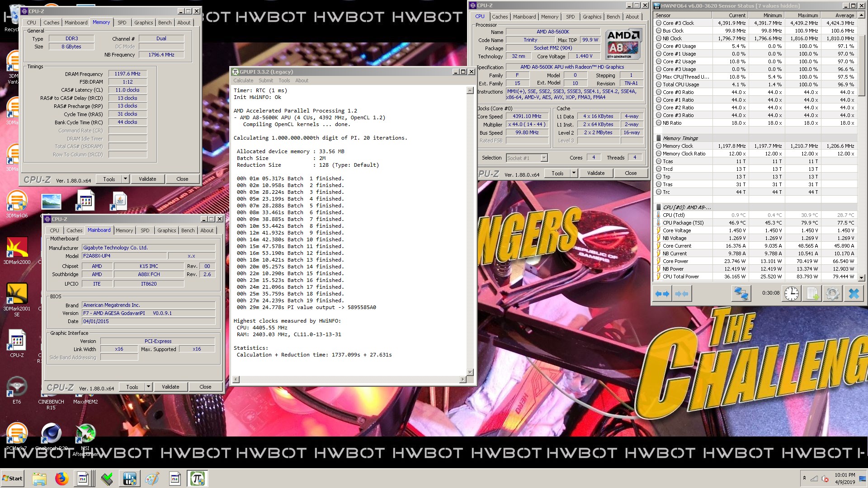The height and width of the screenshot is (488, 868).
Task: Toggle Memory Clock sensor row icon
Action: (x=658, y=146)
